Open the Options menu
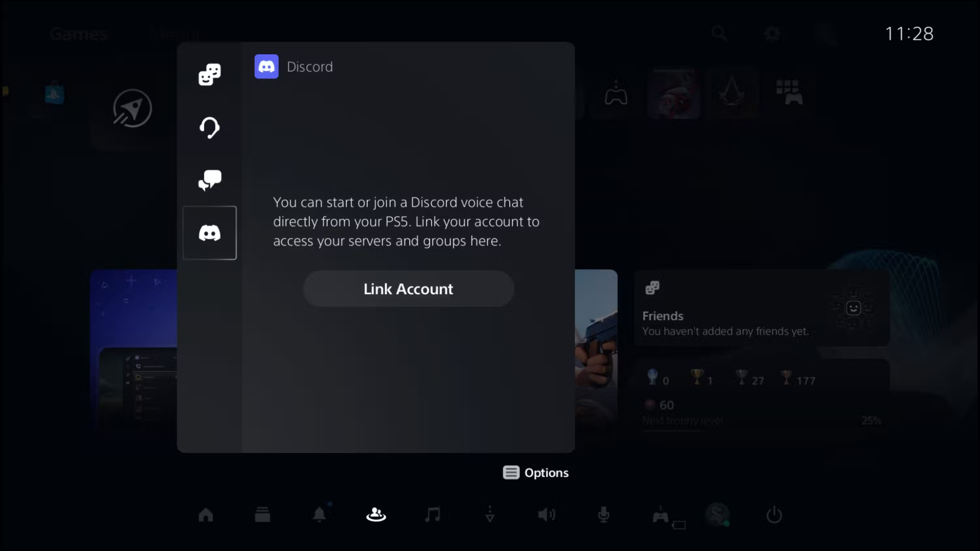 (536, 473)
